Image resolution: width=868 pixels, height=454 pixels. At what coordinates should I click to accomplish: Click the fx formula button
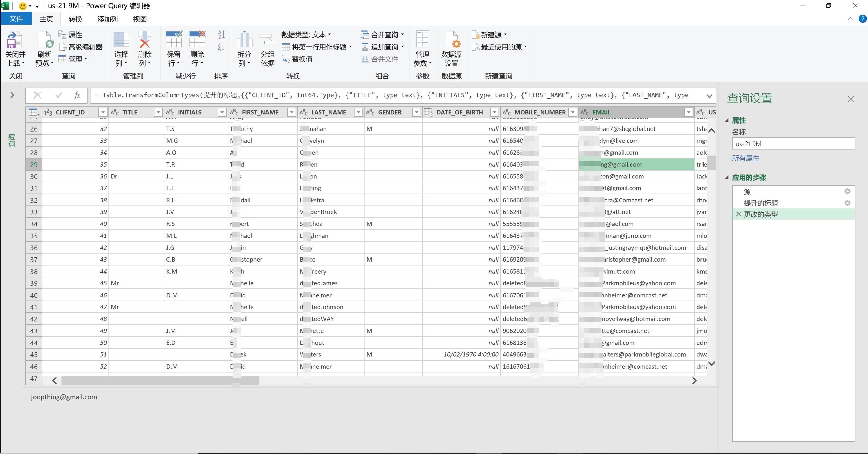(77, 95)
